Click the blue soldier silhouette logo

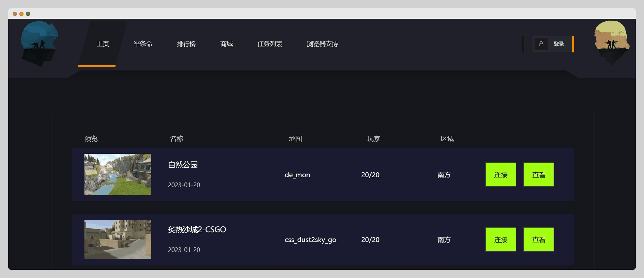pyautogui.click(x=39, y=43)
